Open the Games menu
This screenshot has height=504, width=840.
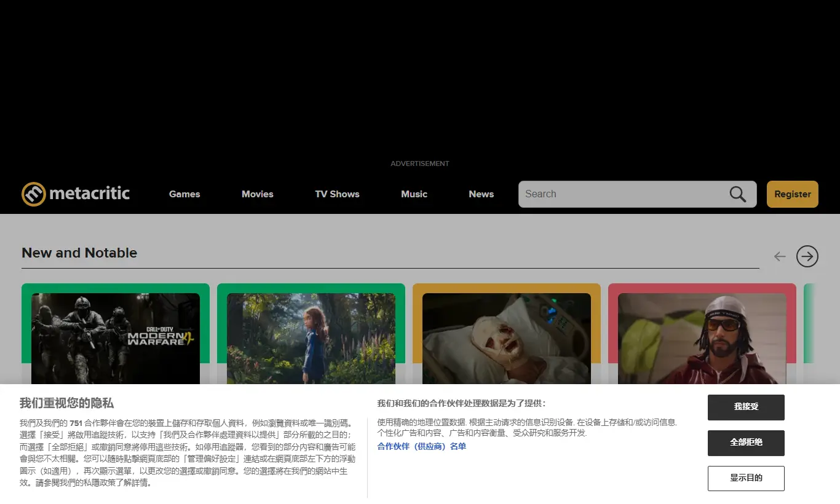tap(184, 194)
